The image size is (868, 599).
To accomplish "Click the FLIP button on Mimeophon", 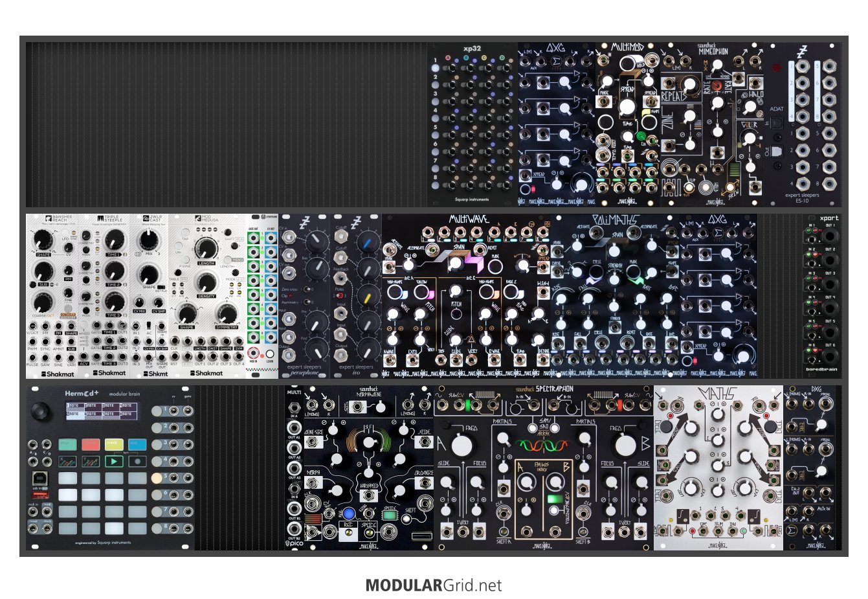I will coord(689,187).
